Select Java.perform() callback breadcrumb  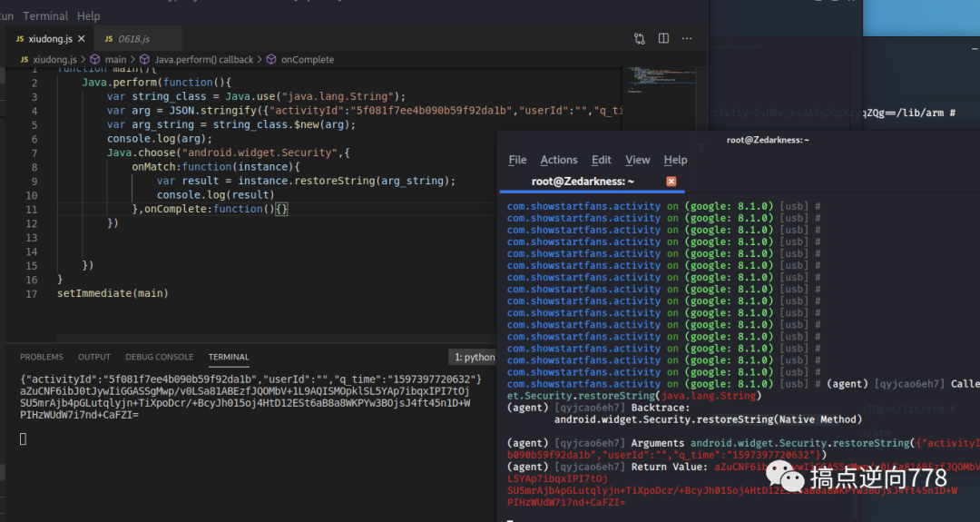click(x=204, y=59)
